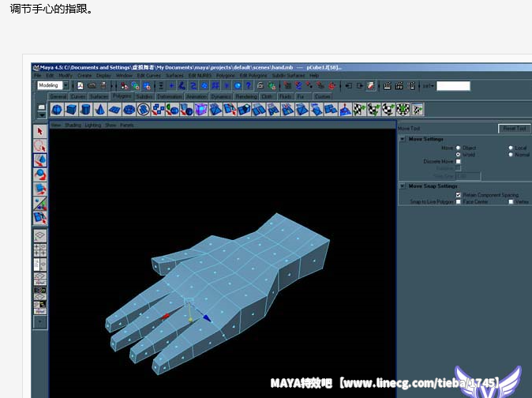Select the Object move radio button
The height and width of the screenshot is (398, 532).
coord(459,148)
